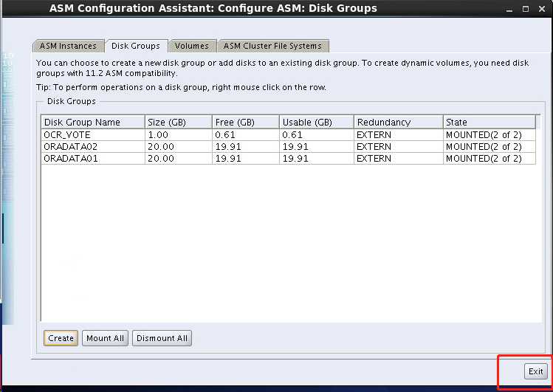Open the ASM Cluster File Systems tab
Viewport: 553px width, 392px height.
pos(272,46)
